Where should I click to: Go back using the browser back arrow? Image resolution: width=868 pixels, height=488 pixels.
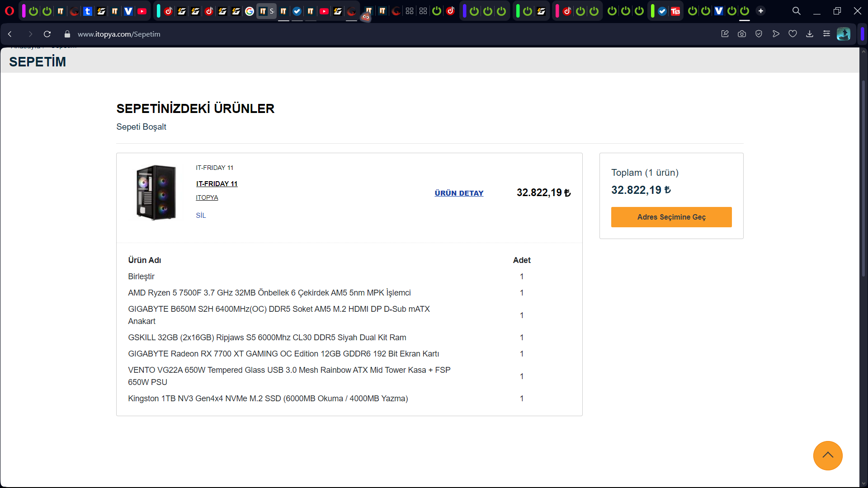10,34
